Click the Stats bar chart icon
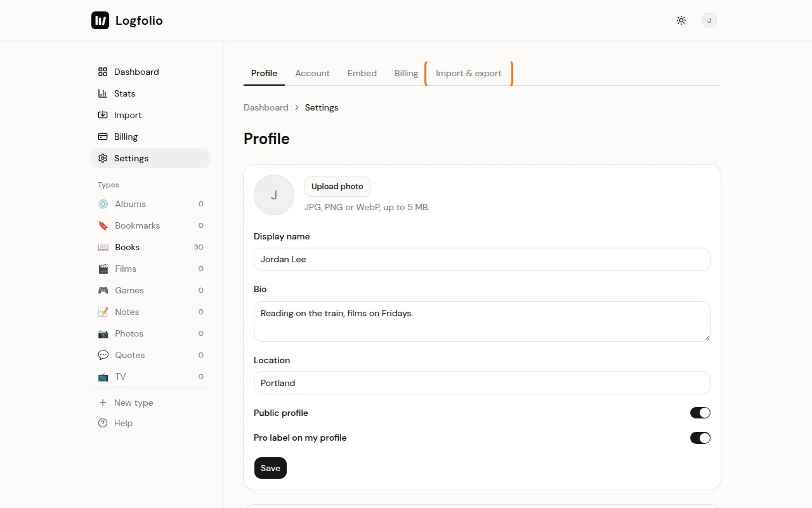Screen dimensions: 812x508 click(x=103, y=93)
